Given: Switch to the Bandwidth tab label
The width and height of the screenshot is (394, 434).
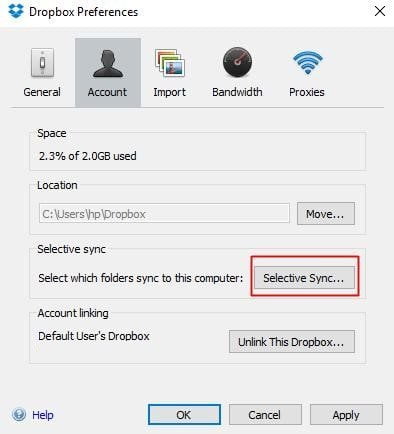Looking at the screenshot, I should 237,92.
